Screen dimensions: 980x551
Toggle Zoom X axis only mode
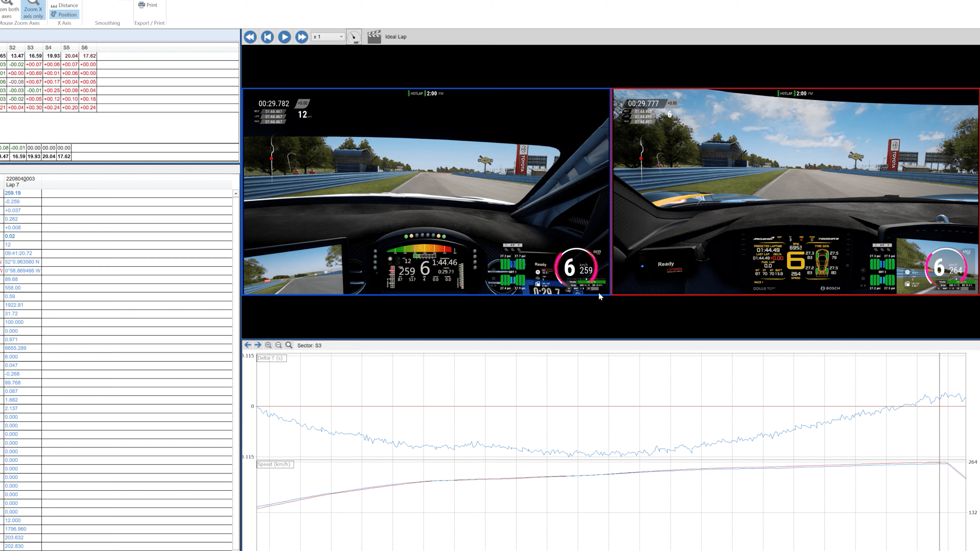(33, 10)
